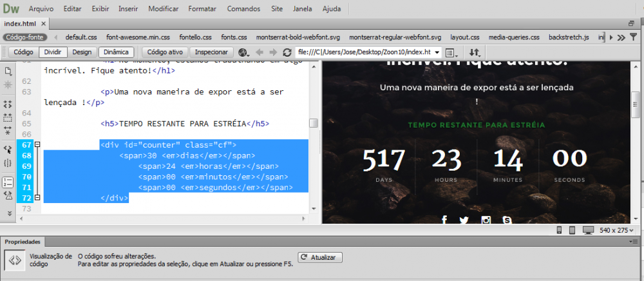Click the Instagram icon in preview
The height and width of the screenshot is (281, 644).
tap(486, 220)
